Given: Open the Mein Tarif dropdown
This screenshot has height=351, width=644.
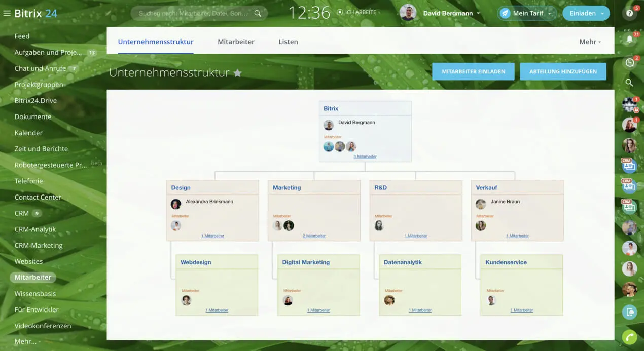Looking at the screenshot, I should coord(550,14).
